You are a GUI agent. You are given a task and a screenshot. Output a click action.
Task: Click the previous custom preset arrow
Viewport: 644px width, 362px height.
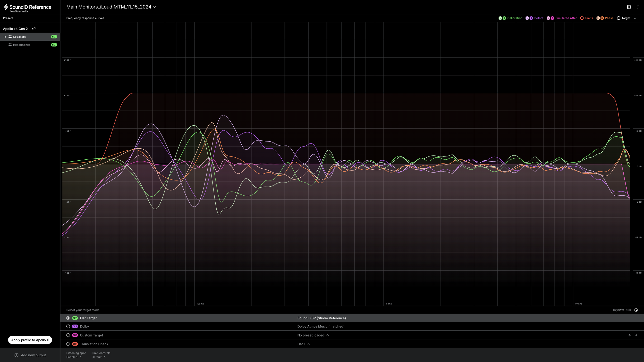tap(630, 335)
